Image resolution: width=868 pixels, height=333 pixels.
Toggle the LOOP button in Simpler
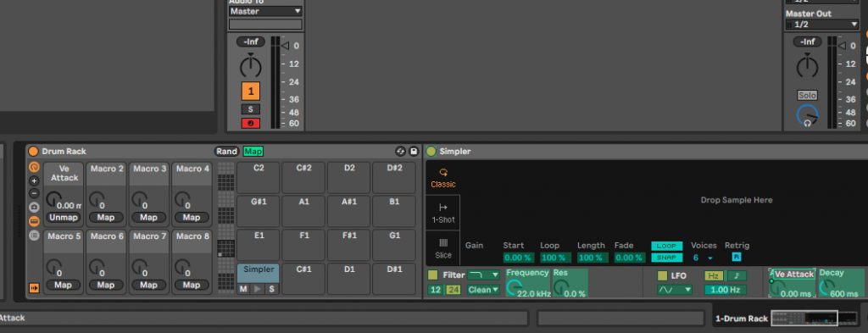pyautogui.click(x=666, y=247)
